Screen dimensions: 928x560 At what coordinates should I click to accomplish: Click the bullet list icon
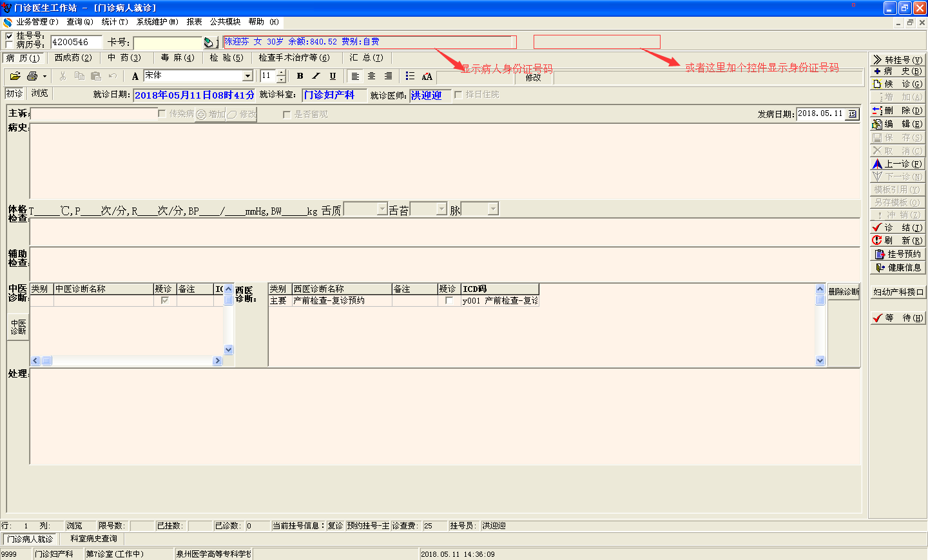click(x=410, y=76)
